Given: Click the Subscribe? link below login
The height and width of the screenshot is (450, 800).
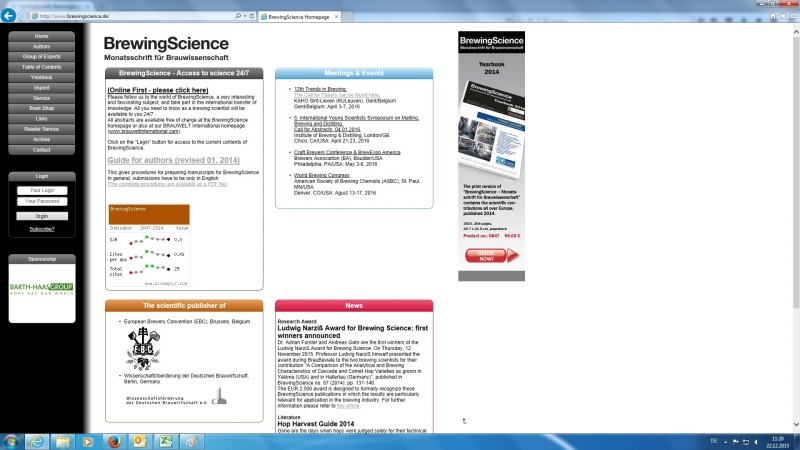Looking at the screenshot, I should click(41, 229).
